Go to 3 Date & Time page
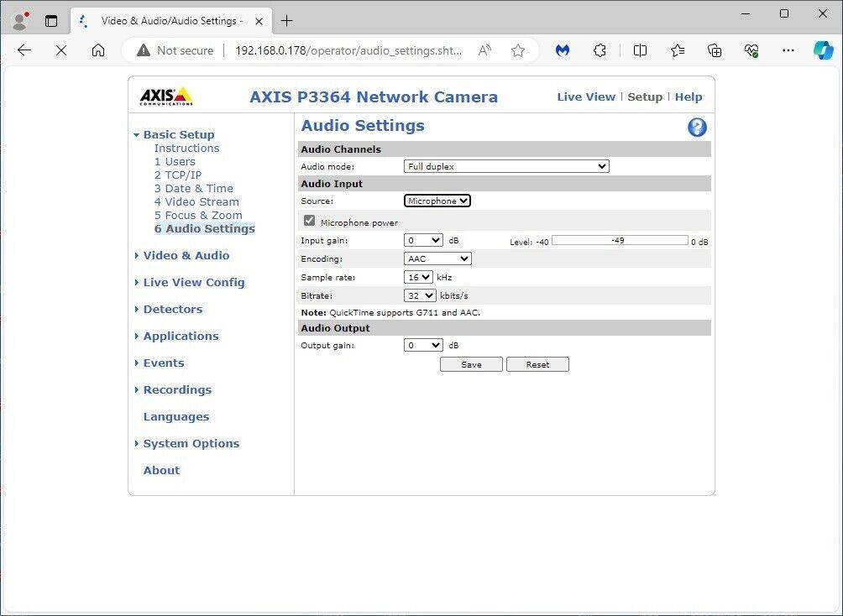843x616 pixels. pyautogui.click(x=194, y=188)
